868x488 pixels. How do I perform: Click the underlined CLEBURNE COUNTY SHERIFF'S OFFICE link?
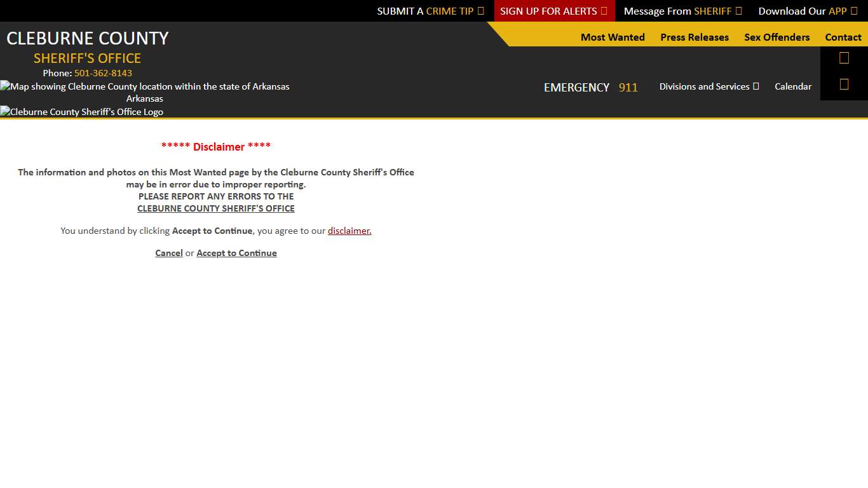click(216, 208)
